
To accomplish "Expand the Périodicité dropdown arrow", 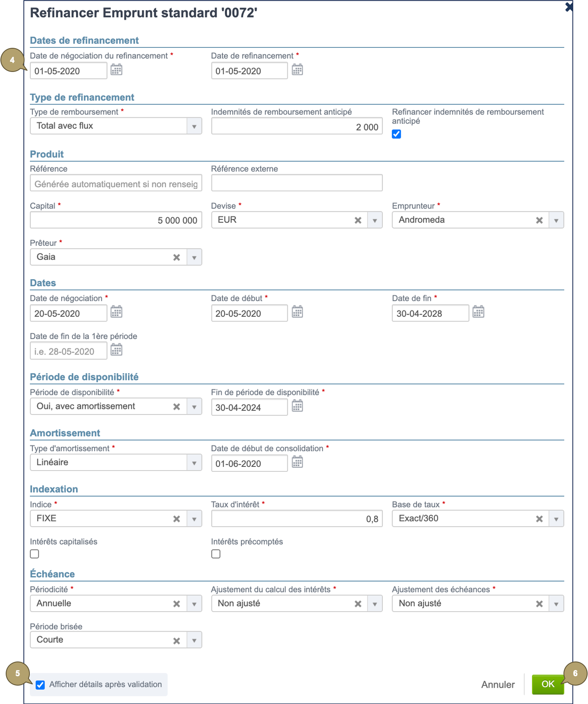I will (x=194, y=604).
